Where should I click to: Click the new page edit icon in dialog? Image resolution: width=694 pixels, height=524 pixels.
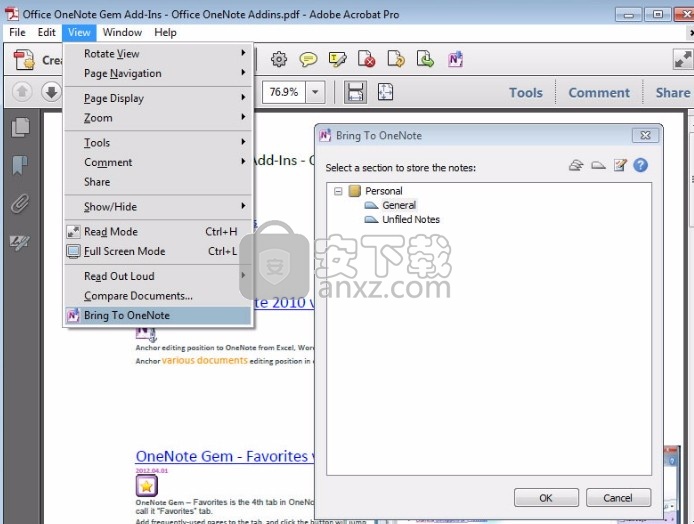coord(620,166)
